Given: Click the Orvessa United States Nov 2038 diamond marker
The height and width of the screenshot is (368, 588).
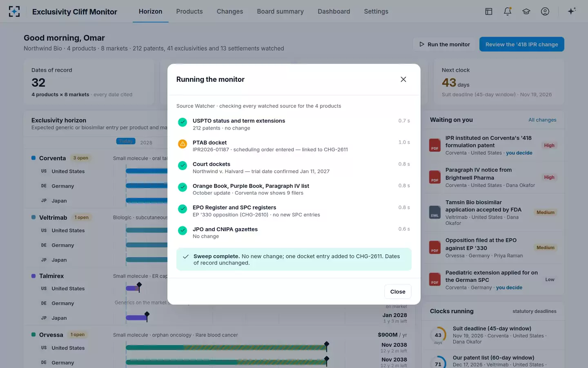Looking at the screenshot, I should tap(327, 344).
